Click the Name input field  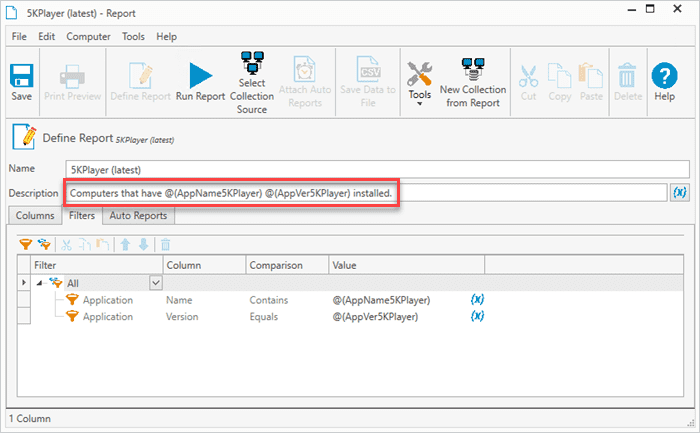(378, 170)
